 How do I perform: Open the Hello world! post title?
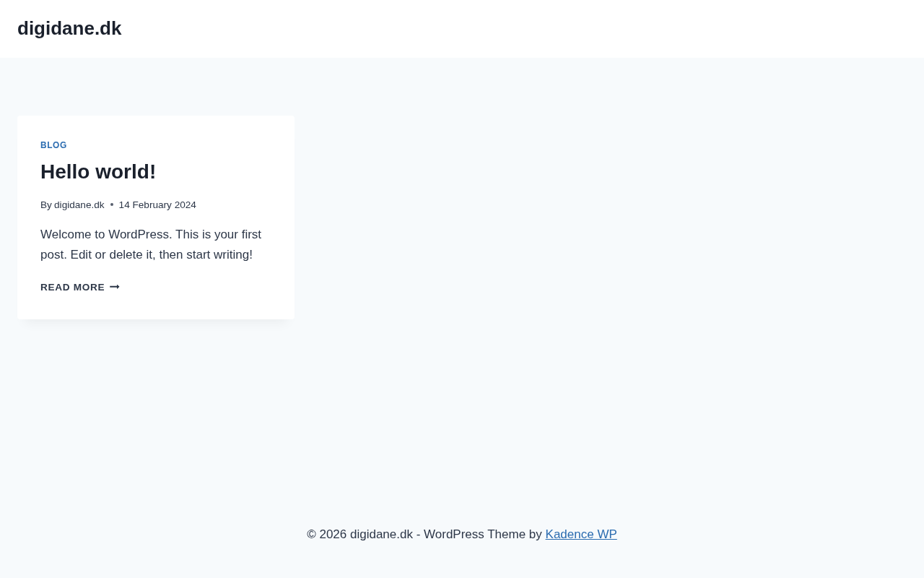click(98, 172)
